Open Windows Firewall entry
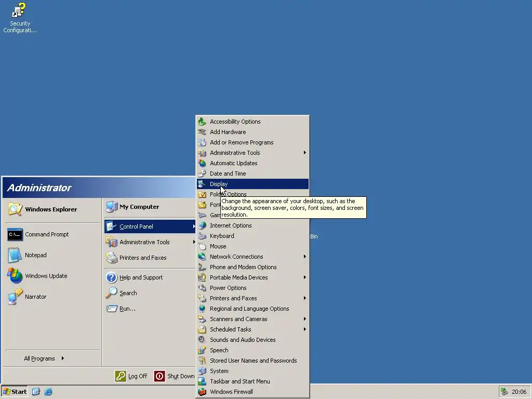This screenshot has height=399, width=532. [253, 392]
